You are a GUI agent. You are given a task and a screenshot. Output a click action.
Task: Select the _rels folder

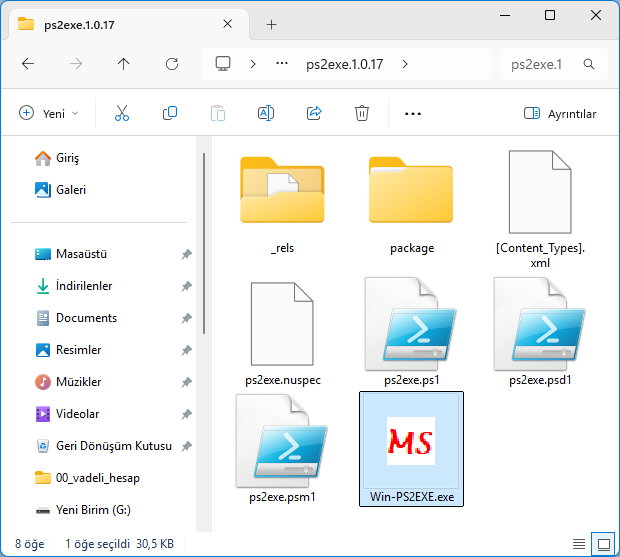point(282,204)
